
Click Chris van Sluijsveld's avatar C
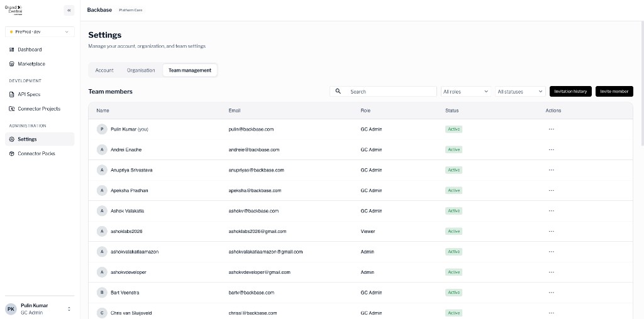(x=102, y=313)
